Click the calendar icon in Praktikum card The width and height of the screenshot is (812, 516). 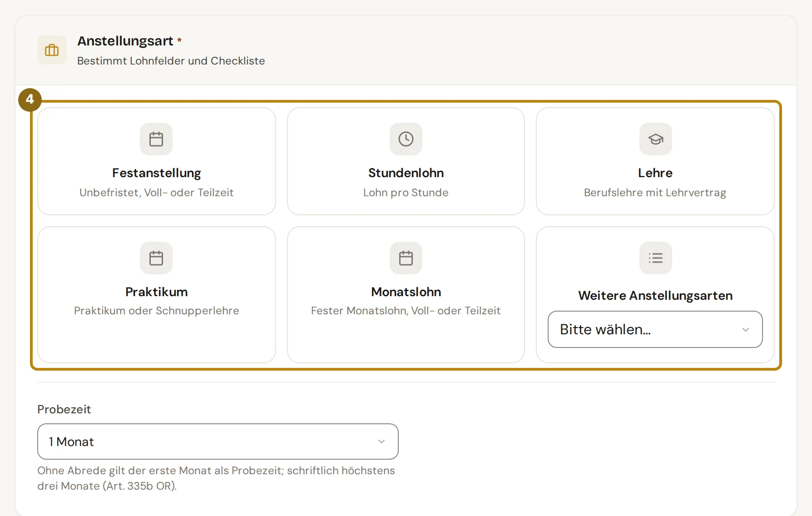coord(156,258)
